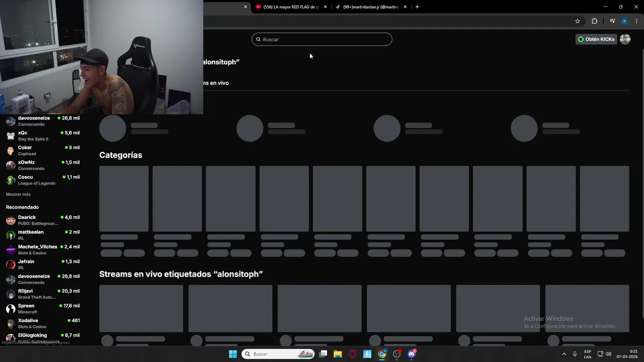Click the microphone tray icon

pos(575,354)
